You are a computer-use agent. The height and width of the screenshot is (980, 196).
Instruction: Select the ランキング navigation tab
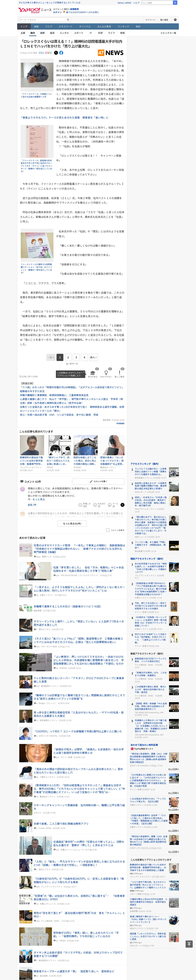pyautogui.click(x=123, y=27)
